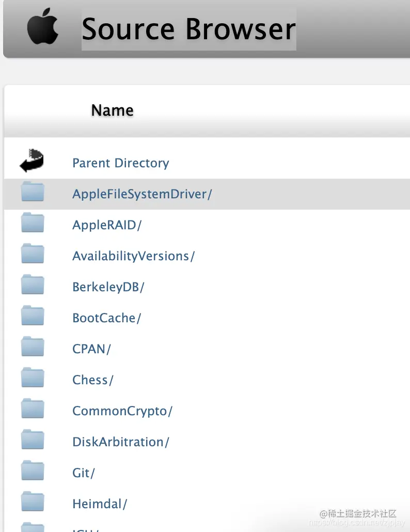Open the BerkeleyDB/ directory link

point(108,287)
